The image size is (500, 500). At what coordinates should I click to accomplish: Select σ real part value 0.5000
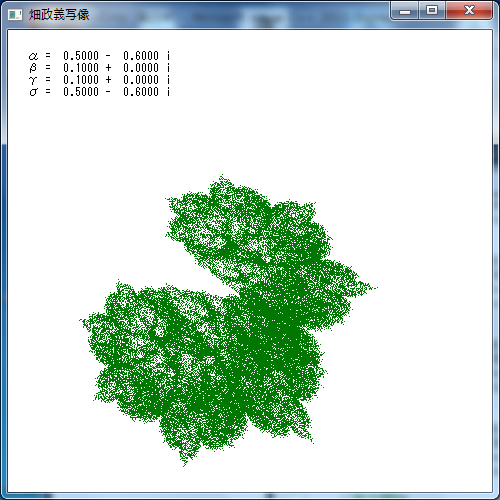81,92
